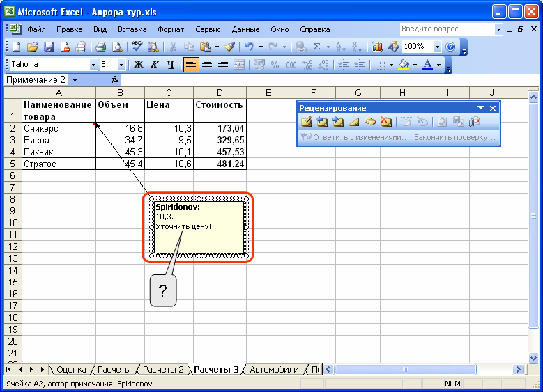Switch to the Автомобили sheet tab
Viewport: 543px width, 392px height.
274,370
